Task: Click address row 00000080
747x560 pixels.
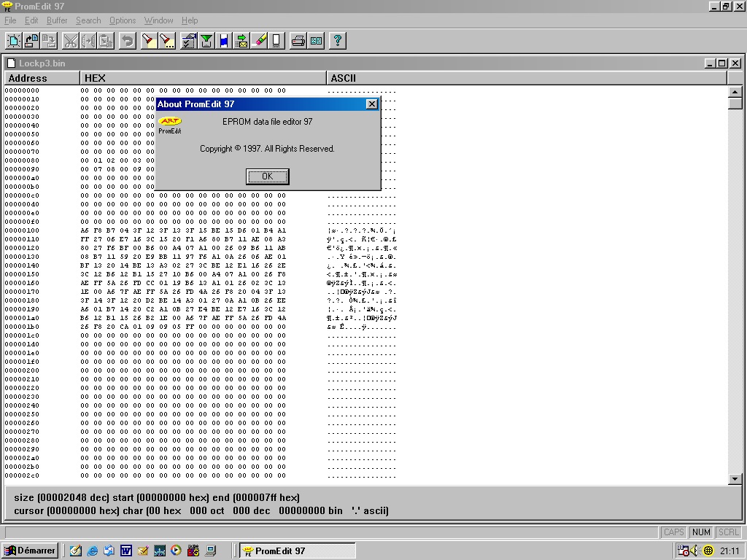Action: (x=22, y=160)
